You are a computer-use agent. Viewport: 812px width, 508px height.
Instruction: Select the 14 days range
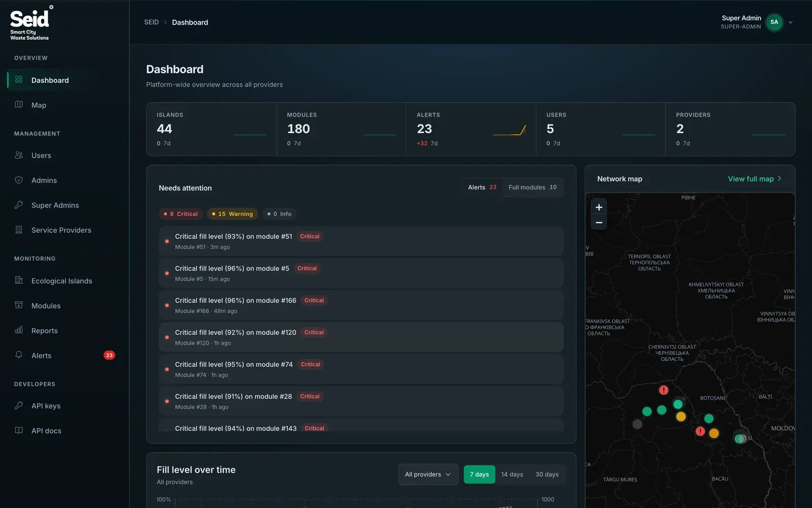[x=512, y=474]
